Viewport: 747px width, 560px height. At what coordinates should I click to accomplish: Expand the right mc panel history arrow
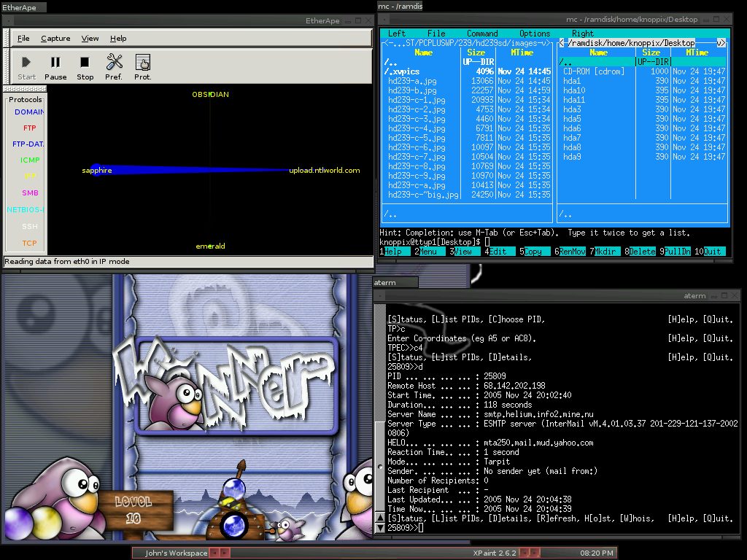[721, 43]
